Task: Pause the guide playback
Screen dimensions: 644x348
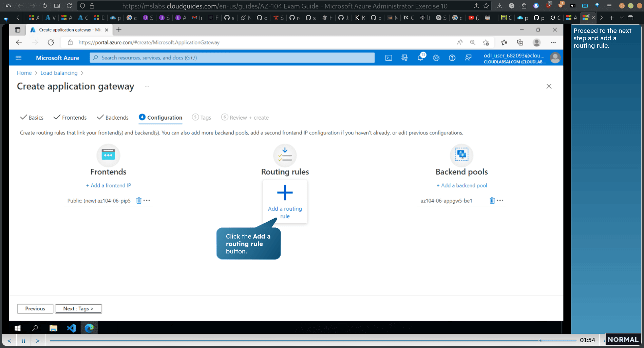Action: tap(23, 341)
